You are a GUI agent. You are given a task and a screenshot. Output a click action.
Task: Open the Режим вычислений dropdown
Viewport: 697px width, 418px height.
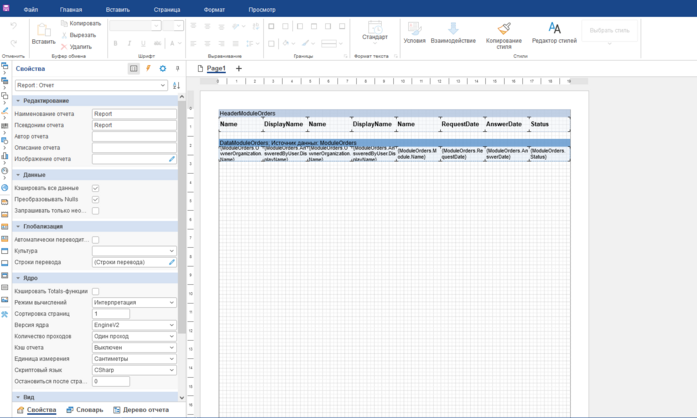coord(134,302)
